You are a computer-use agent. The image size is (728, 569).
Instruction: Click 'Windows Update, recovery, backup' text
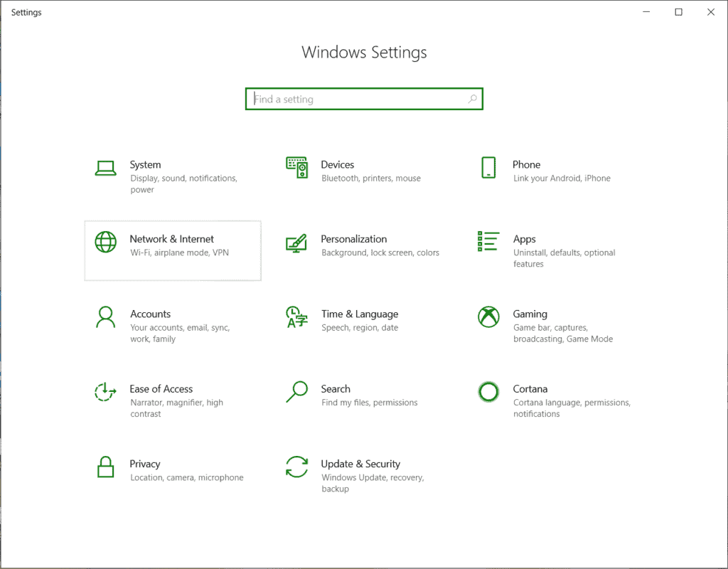(373, 483)
